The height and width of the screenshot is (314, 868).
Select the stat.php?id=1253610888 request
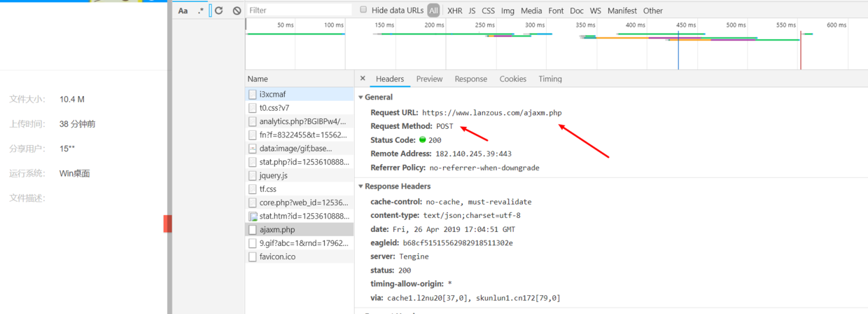pos(300,162)
